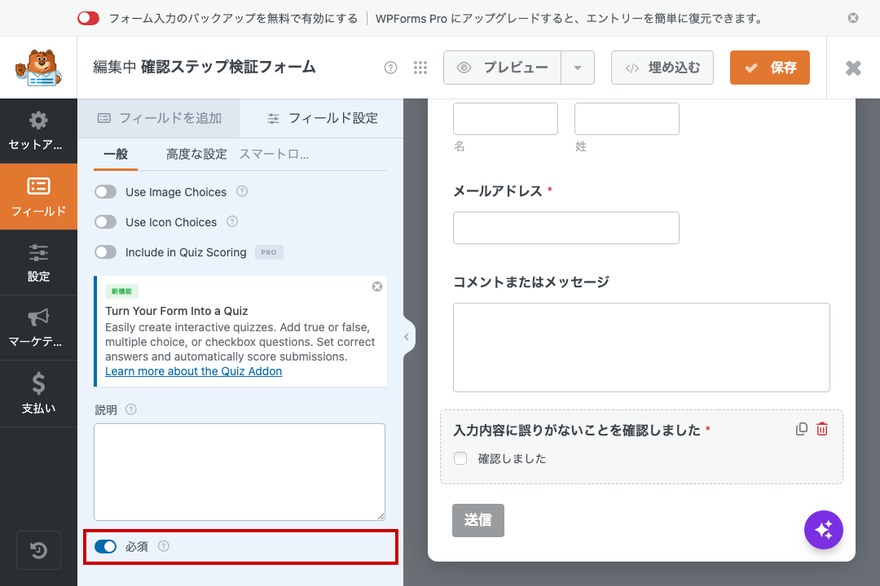The width and height of the screenshot is (880, 586).
Task: Open Learn more about the Quiz Addon link
Action: 194,371
